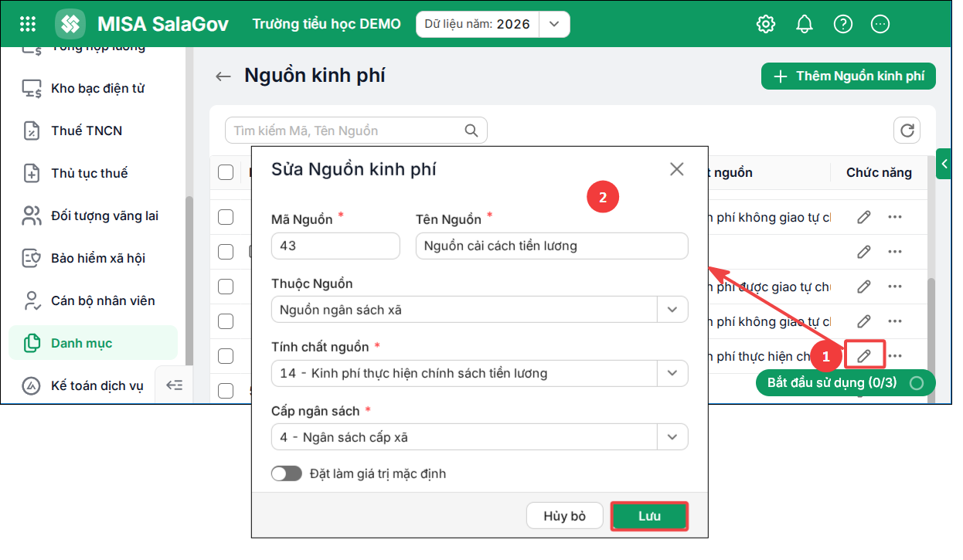963x560 pixels.
Task: Expand the Tính chất nguồn dropdown arrow
Action: 672,373
